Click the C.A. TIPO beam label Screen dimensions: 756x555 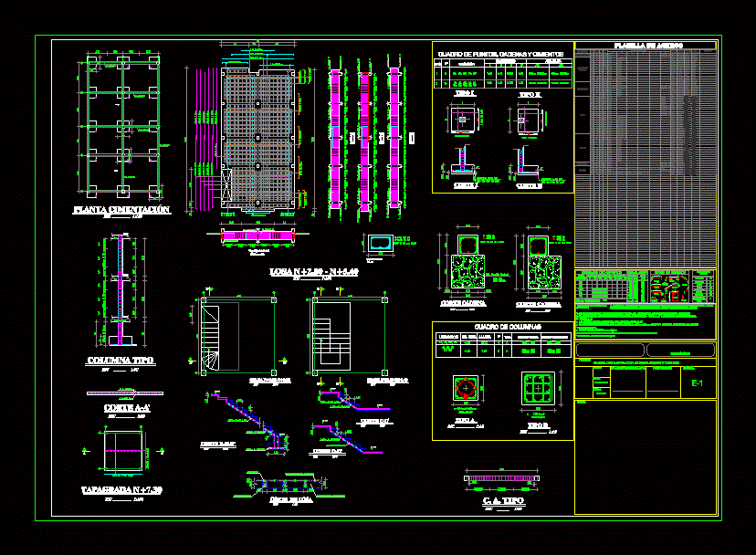[x=502, y=500]
